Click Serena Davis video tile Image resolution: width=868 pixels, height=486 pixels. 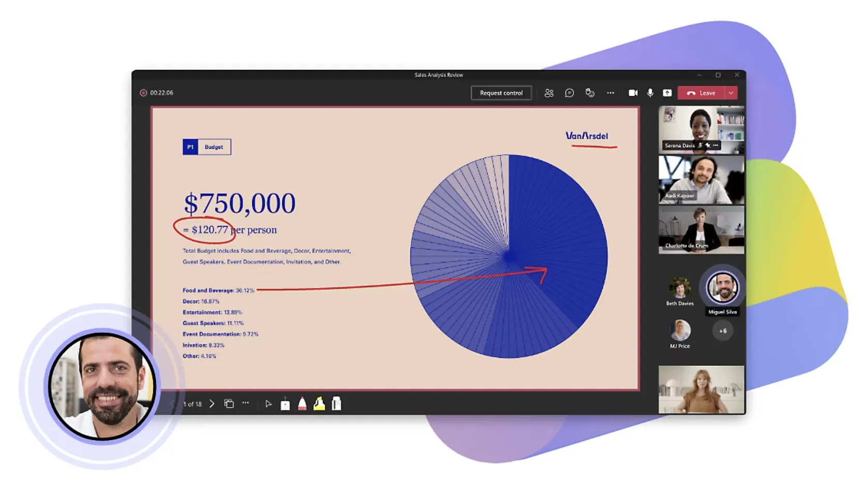click(x=701, y=130)
